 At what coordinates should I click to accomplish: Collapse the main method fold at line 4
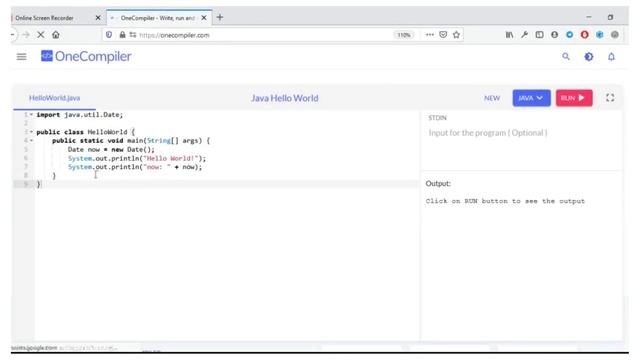click(x=31, y=140)
